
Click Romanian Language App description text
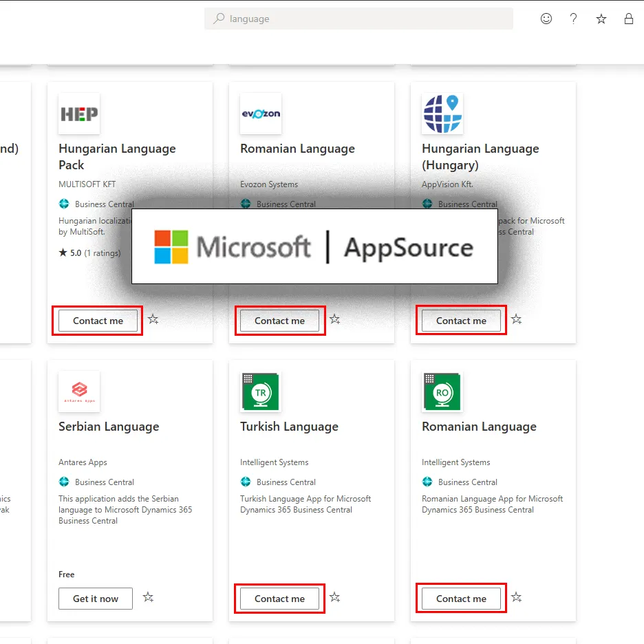[x=492, y=504]
